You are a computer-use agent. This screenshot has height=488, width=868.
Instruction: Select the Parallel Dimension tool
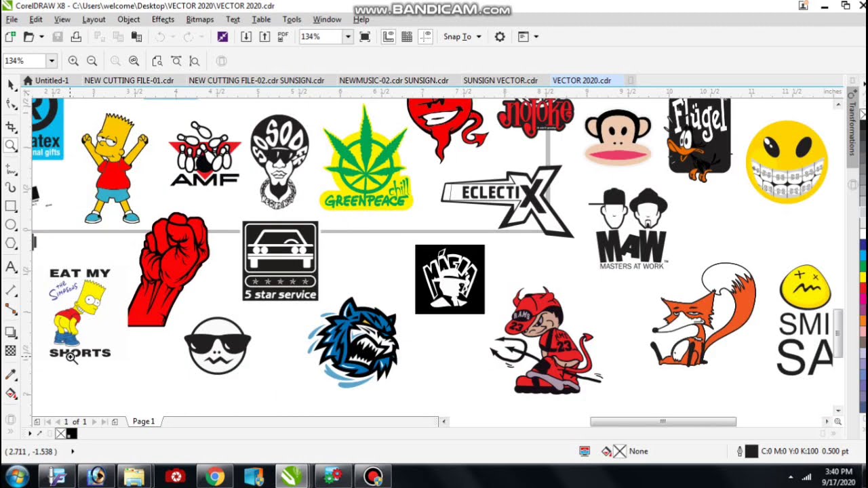[11, 290]
